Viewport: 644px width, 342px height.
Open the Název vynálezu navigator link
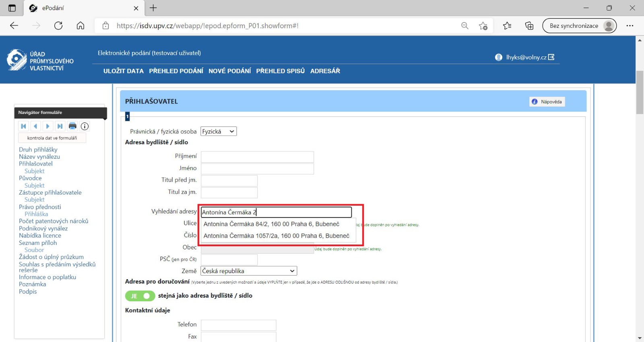point(39,157)
